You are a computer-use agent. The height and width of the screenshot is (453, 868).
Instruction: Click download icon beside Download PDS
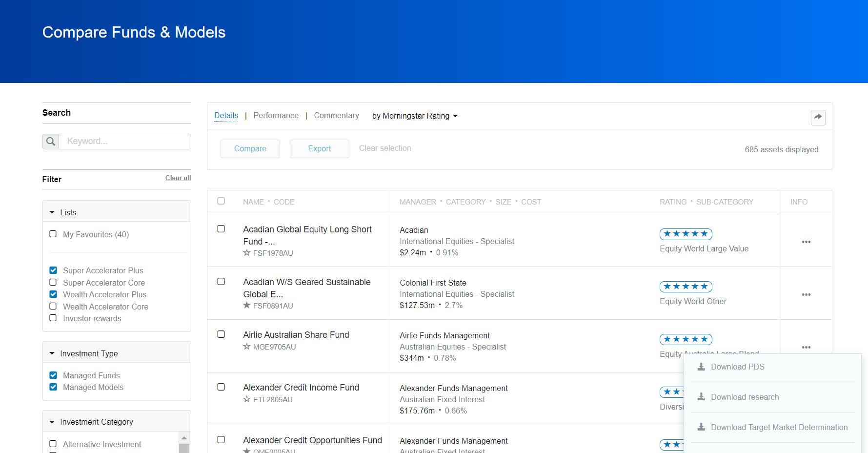click(x=701, y=367)
